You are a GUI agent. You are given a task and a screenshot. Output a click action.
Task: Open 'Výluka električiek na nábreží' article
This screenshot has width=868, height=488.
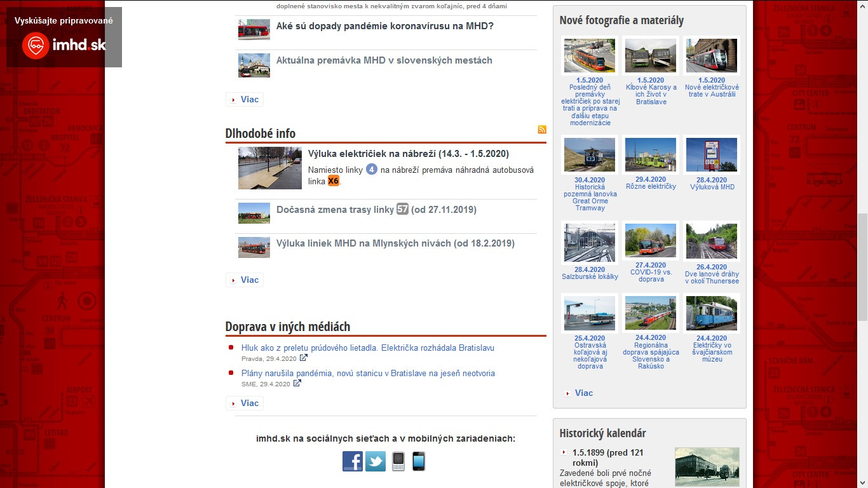click(x=408, y=154)
